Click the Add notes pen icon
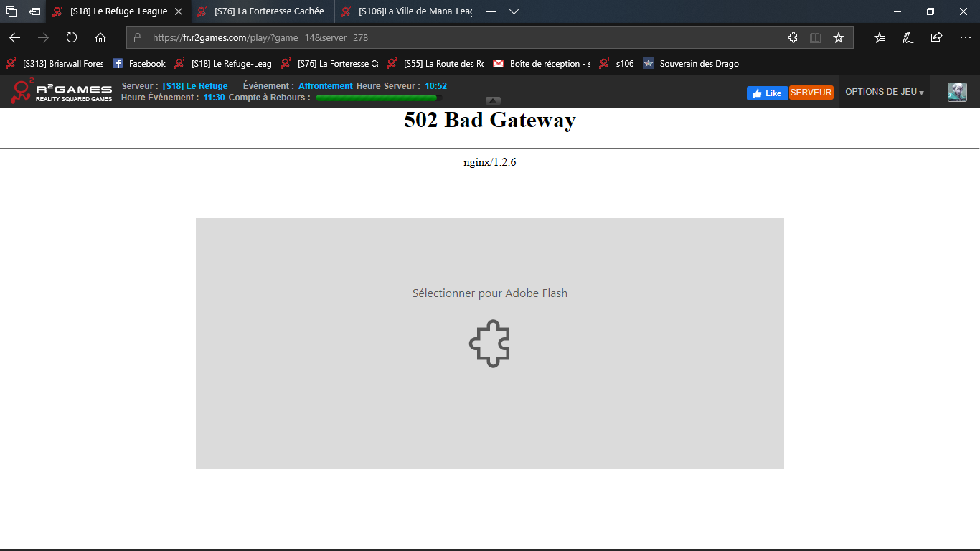The width and height of the screenshot is (980, 551). [908, 37]
